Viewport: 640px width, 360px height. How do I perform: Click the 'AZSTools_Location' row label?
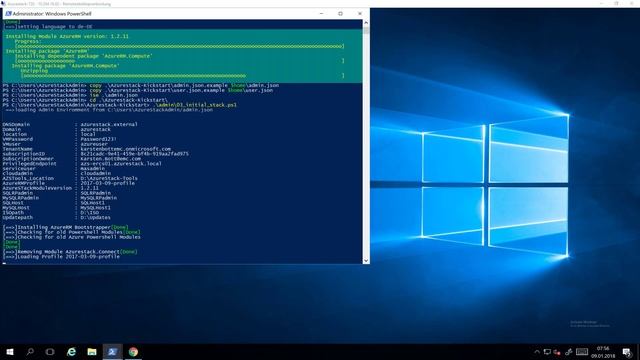click(28, 178)
